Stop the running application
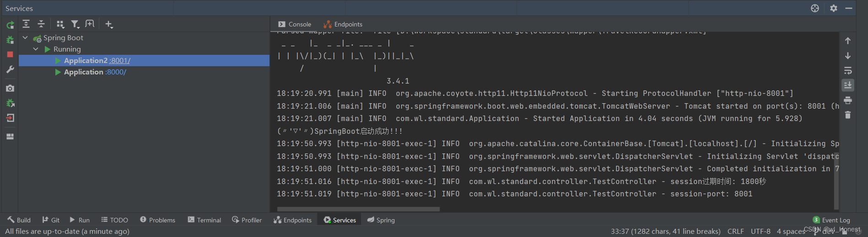The width and height of the screenshot is (868, 237). tap(10, 54)
